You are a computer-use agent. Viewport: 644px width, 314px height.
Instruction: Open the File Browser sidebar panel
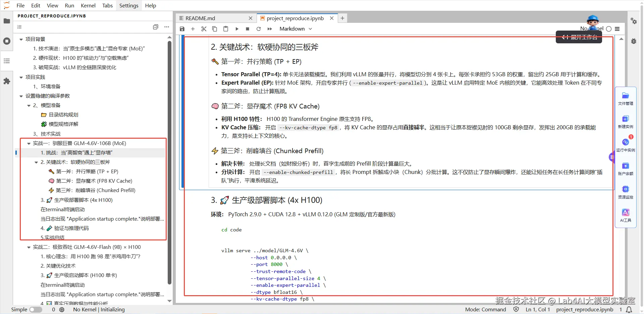[x=7, y=21]
